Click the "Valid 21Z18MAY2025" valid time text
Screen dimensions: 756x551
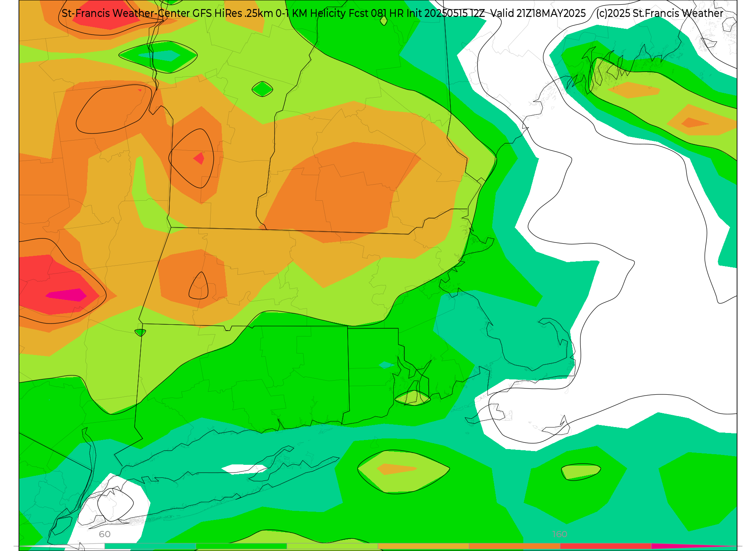coord(538,13)
